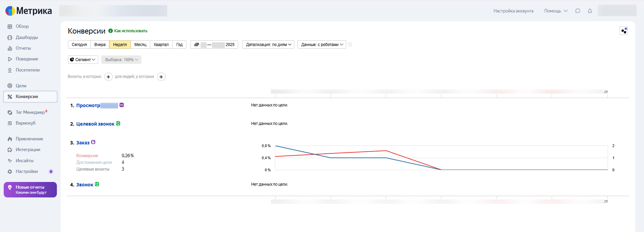
Task: Open Обзор in the sidebar
Action: pyautogui.click(x=22, y=26)
